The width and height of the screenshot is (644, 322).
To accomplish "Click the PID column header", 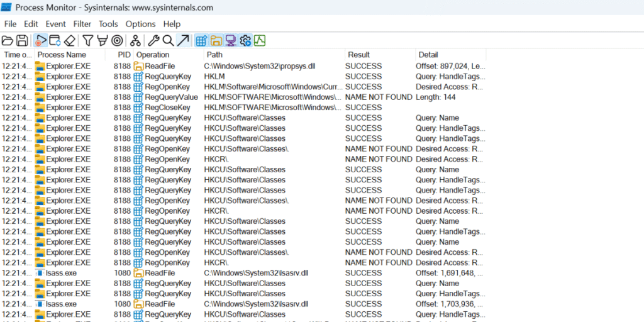I will [x=119, y=55].
